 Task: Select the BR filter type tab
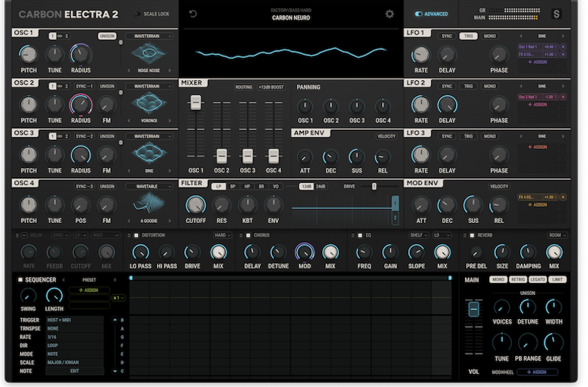tap(261, 186)
